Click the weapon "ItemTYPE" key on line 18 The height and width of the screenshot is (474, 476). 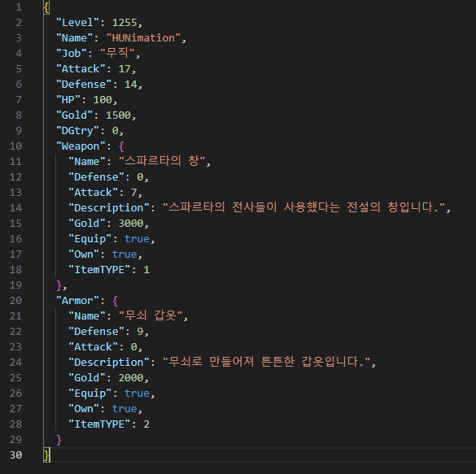pos(99,270)
